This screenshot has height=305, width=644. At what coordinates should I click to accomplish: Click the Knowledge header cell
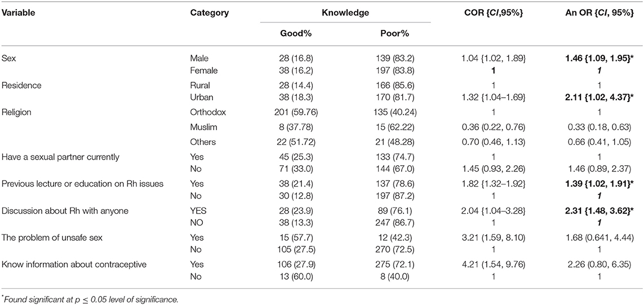pyautogui.click(x=345, y=13)
